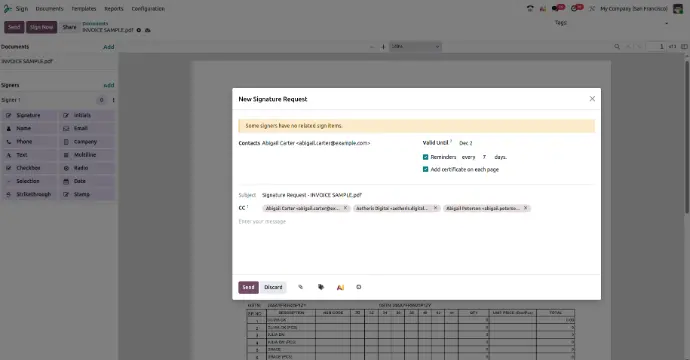
Task: Open the Templates menu
Action: 84,8
